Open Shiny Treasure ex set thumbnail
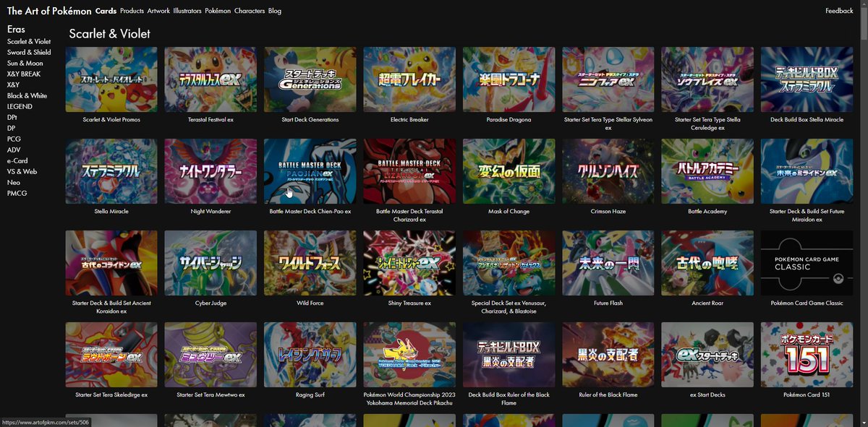868x427 pixels. pyautogui.click(x=409, y=263)
